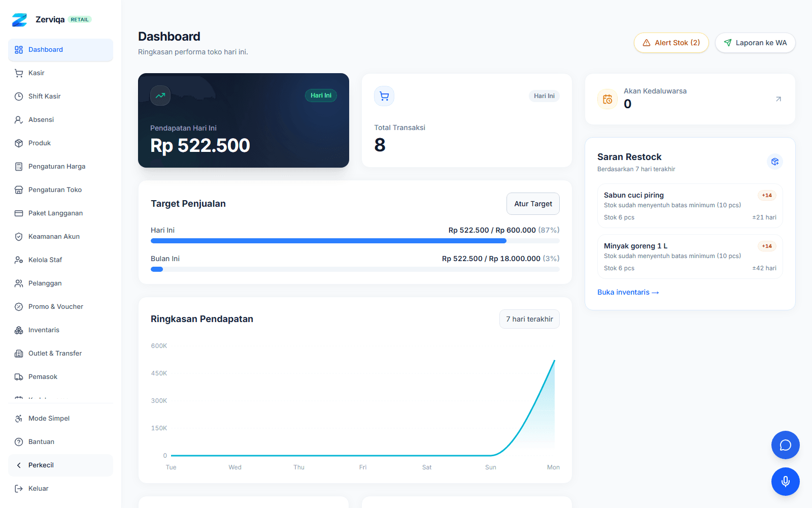The width and height of the screenshot is (812, 508).
Task: Open the Minyak goreng 1 L restock card
Action: [x=690, y=257]
